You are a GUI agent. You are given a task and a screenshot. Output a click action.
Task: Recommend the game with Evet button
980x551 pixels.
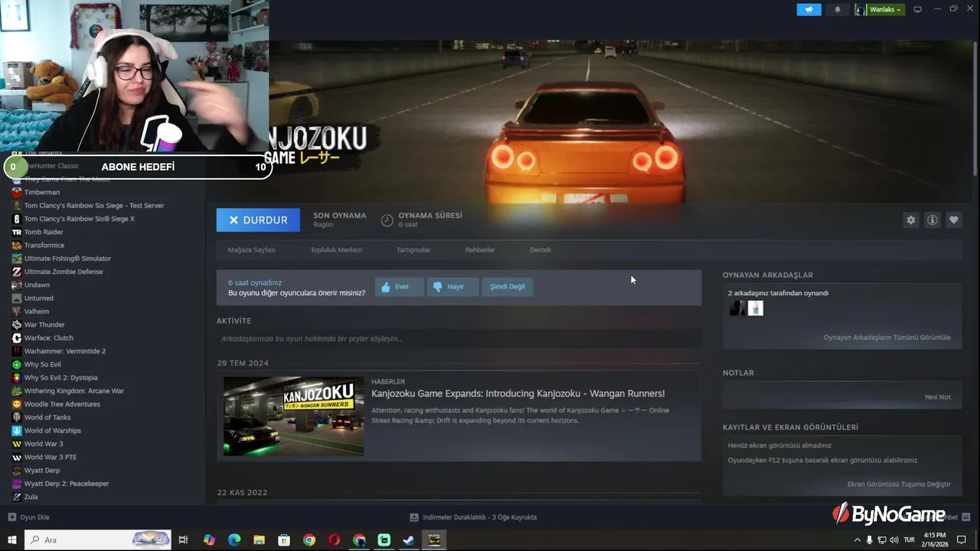[399, 287]
